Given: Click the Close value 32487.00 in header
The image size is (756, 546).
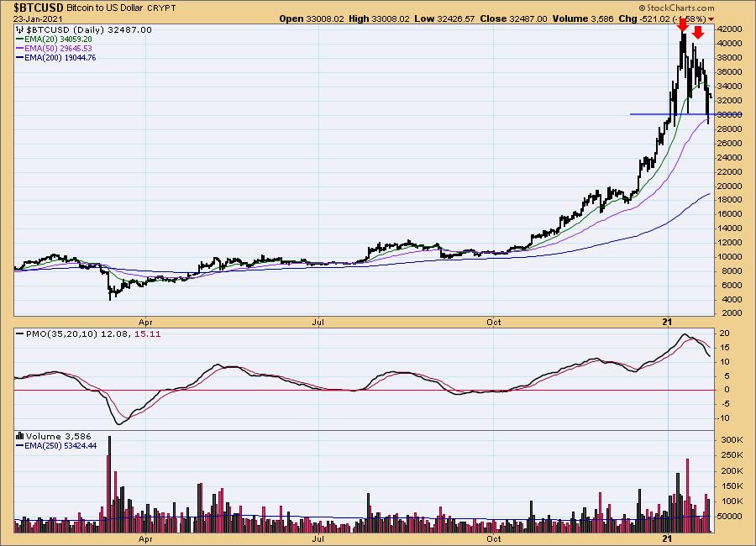Looking at the screenshot, I should click(528, 18).
